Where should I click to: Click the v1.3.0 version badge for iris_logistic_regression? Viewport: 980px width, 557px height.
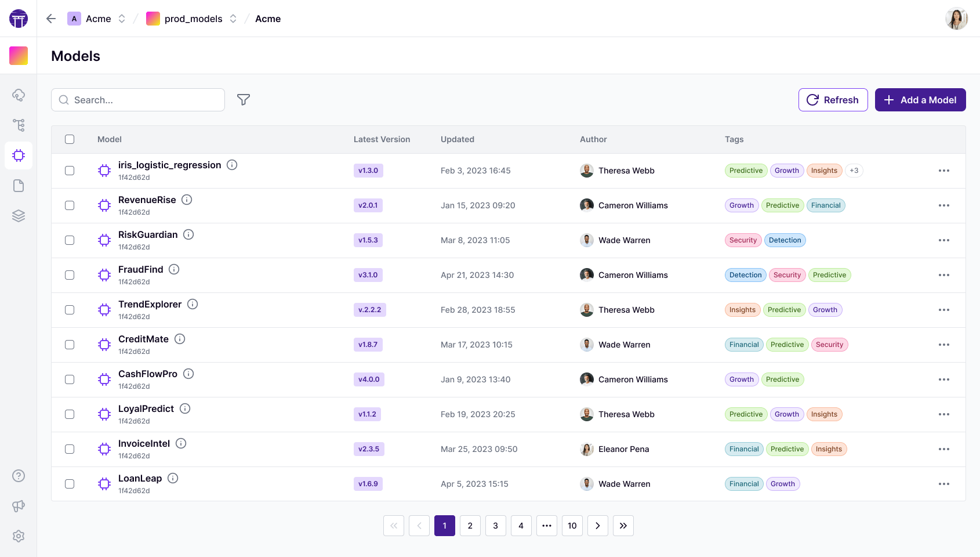(368, 170)
